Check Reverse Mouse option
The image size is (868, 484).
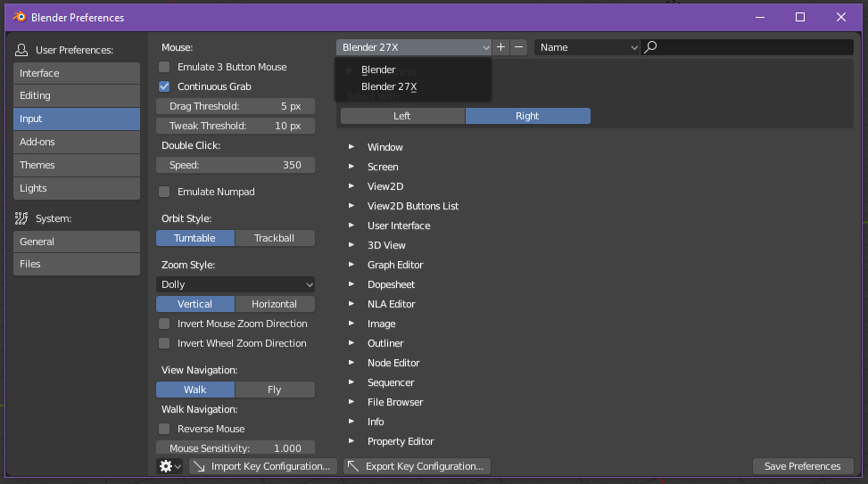[164, 429]
